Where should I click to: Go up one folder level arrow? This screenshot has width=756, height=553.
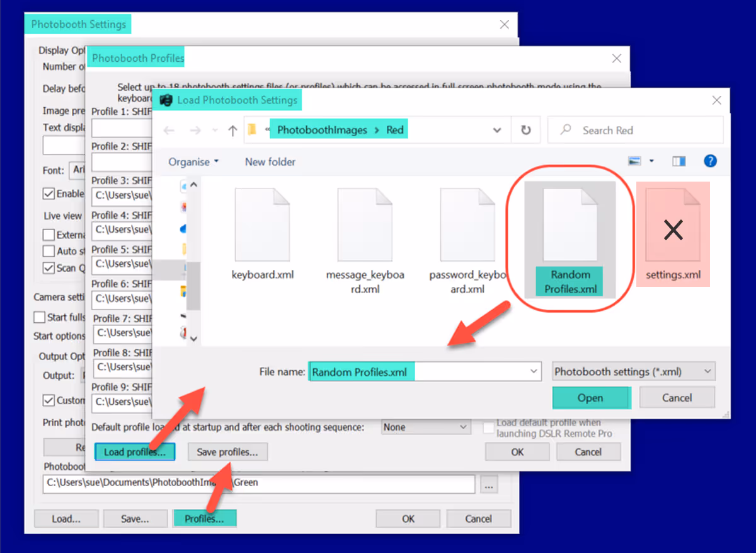point(232,131)
